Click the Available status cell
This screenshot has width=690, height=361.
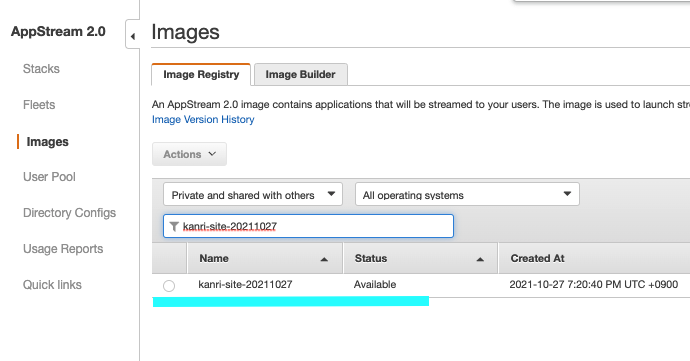point(375,284)
